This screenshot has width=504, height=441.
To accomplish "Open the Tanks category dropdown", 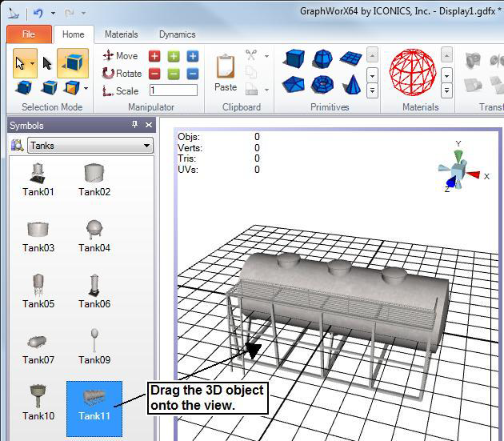I will 146,146.
